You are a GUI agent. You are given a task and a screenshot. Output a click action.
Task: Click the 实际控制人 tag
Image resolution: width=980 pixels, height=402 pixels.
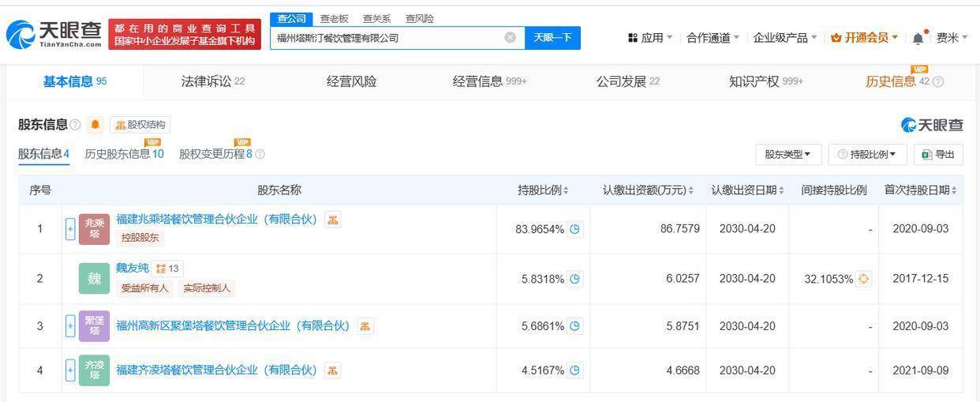(206, 288)
